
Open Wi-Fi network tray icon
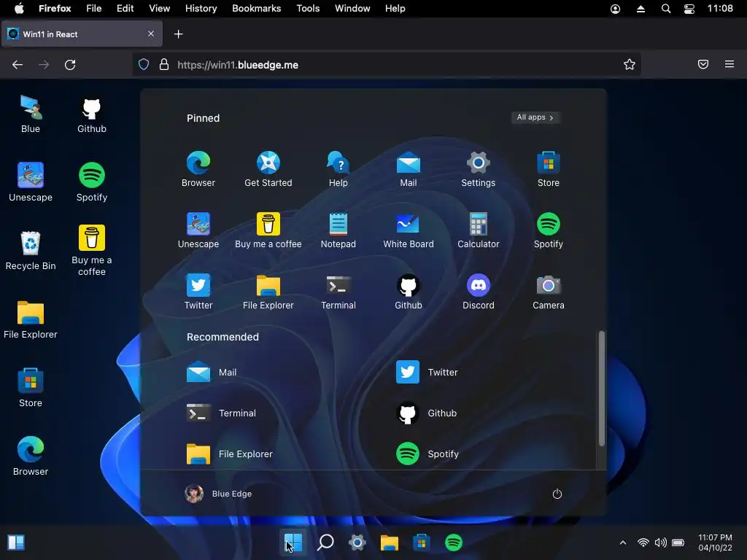(x=643, y=542)
